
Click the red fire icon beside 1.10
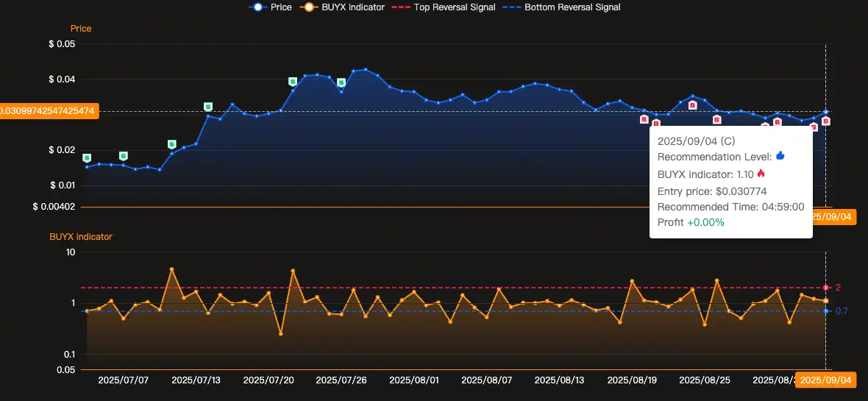(761, 174)
